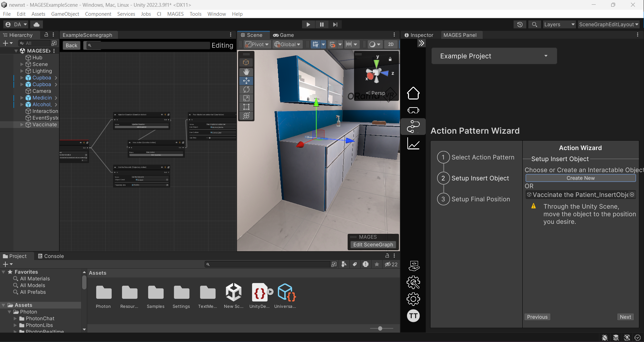Click search by type icon in Project
The height and width of the screenshot is (342, 644).
click(x=344, y=264)
